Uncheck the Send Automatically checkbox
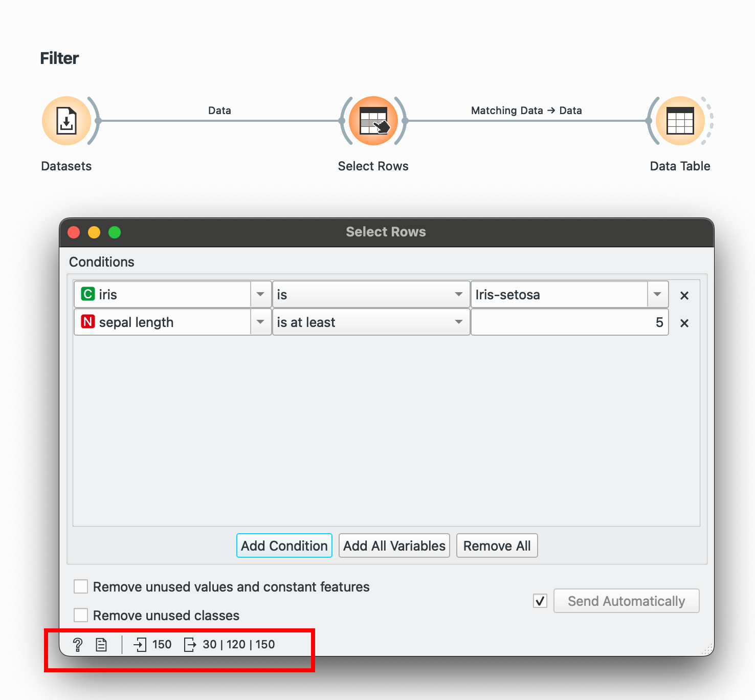 540,601
